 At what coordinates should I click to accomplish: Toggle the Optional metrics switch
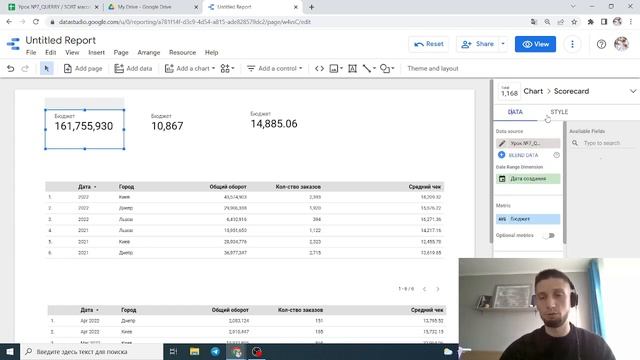click(550, 236)
